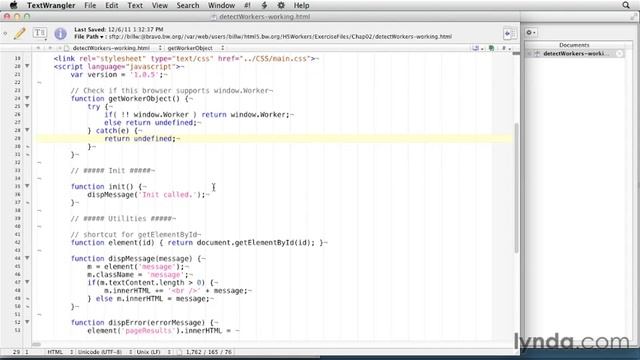Open the Search menu

click(x=188, y=5)
